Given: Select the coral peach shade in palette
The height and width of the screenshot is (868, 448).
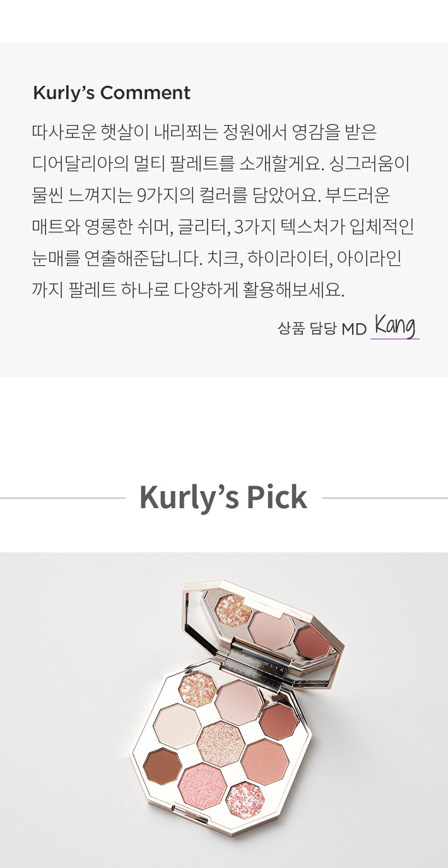Looking at the screenshot, I should click(x=265, y=762).
